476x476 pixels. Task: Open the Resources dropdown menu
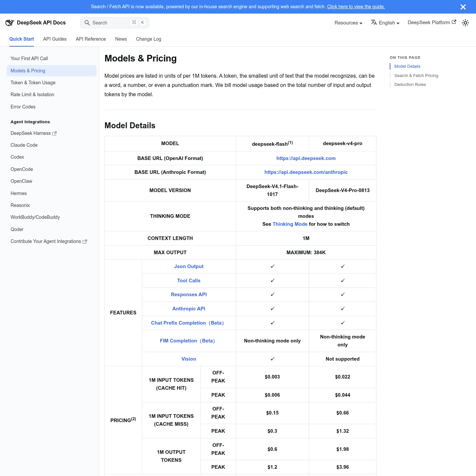coord(348,23)
